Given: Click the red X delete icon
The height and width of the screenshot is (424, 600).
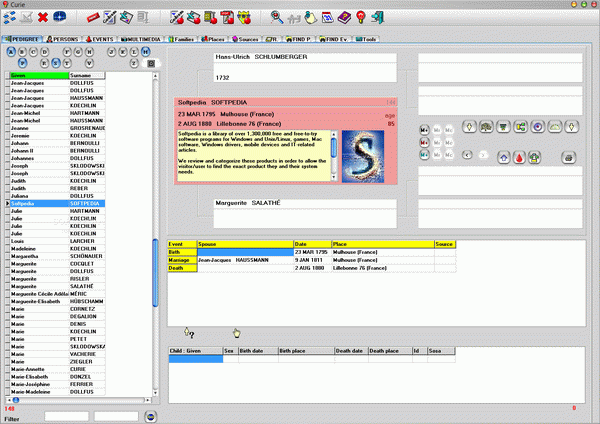Looking at the screenshot, I should 43,18.
